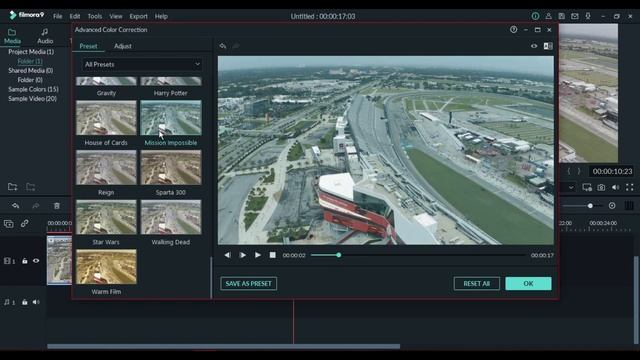Click redo arrow in color correction dialog
Screen dimensions: 640x360
pos(236,46)
